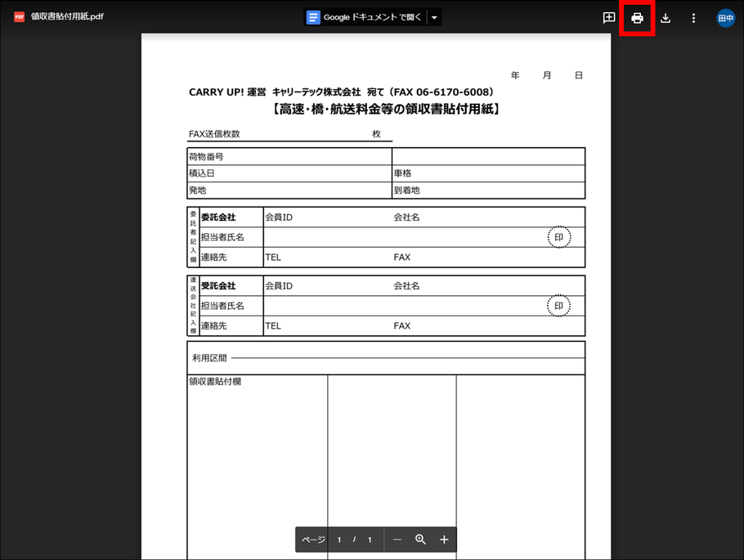
Task: Click the CARRY UP! 運営 header line
Action: (341, 92)
